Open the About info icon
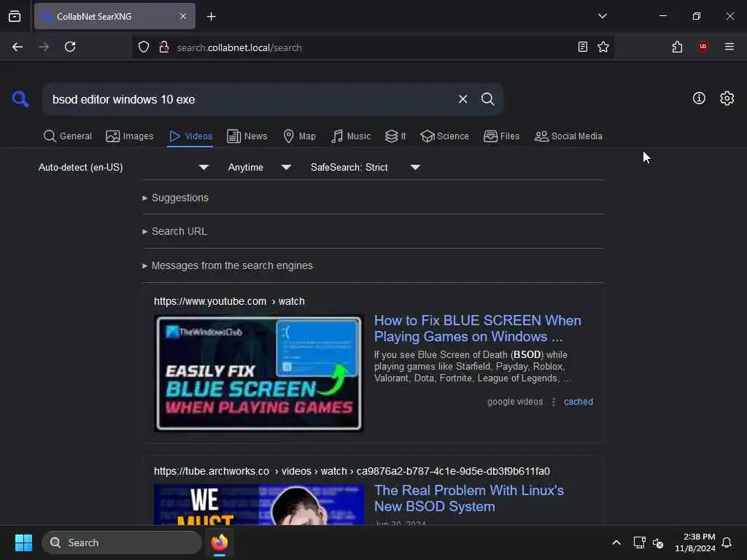Viewport: 747px width, 560px height. coord(699,98)
